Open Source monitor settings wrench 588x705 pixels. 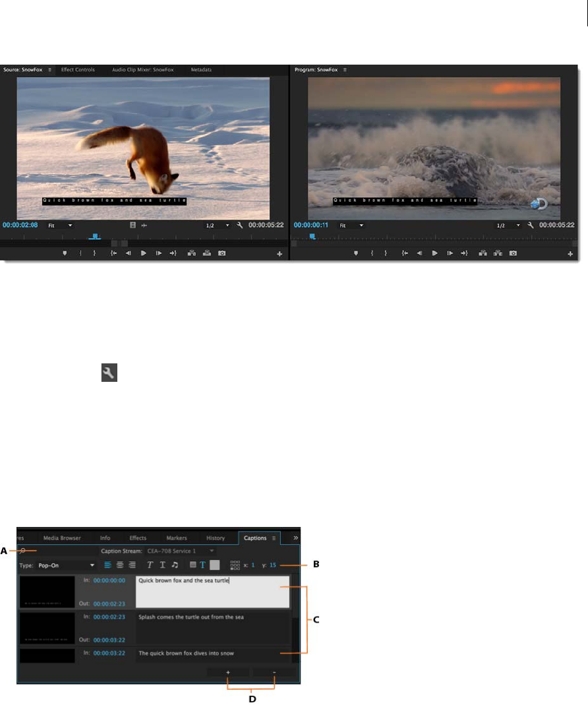239,225
